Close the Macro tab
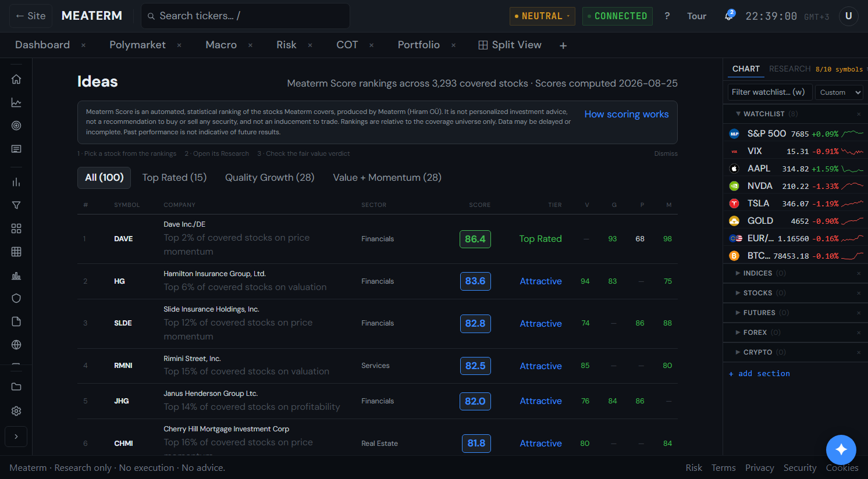Viewport: 868px width, 479px height. pos(250,45)
